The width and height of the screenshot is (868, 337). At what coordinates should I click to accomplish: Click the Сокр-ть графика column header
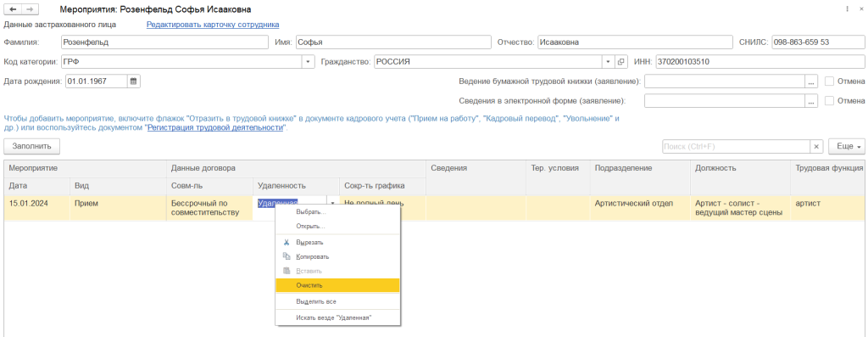pyautogui.click(x=382, y=186)
